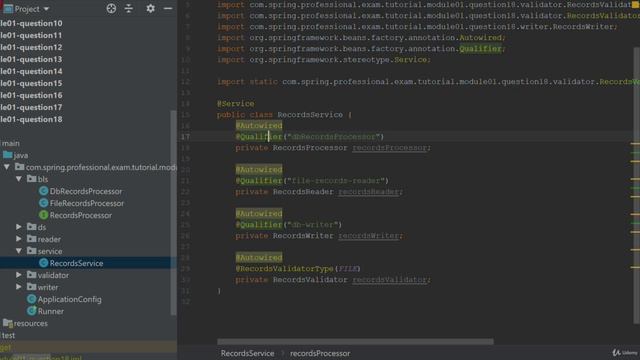Viewport: 640px width, 360px height.
Task: Click the @RecordsValidatorType annotation
Action: [x=284, y=269]
